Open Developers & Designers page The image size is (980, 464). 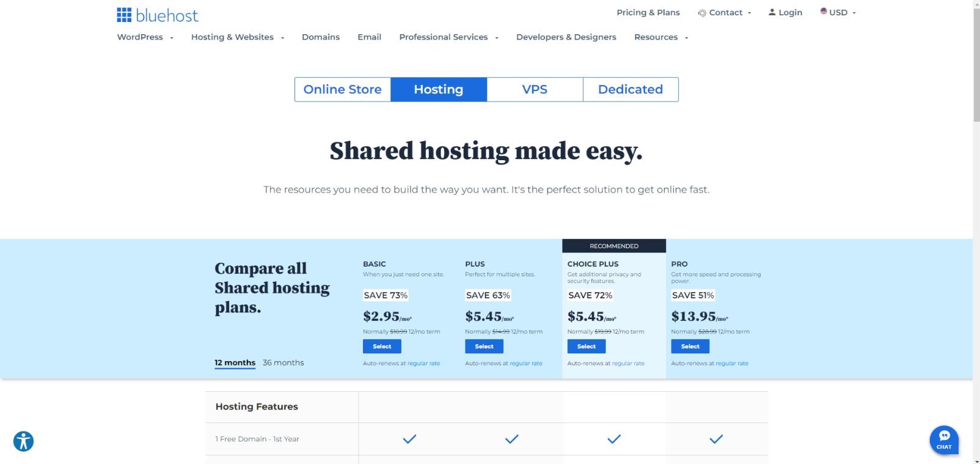click(566, 37)
